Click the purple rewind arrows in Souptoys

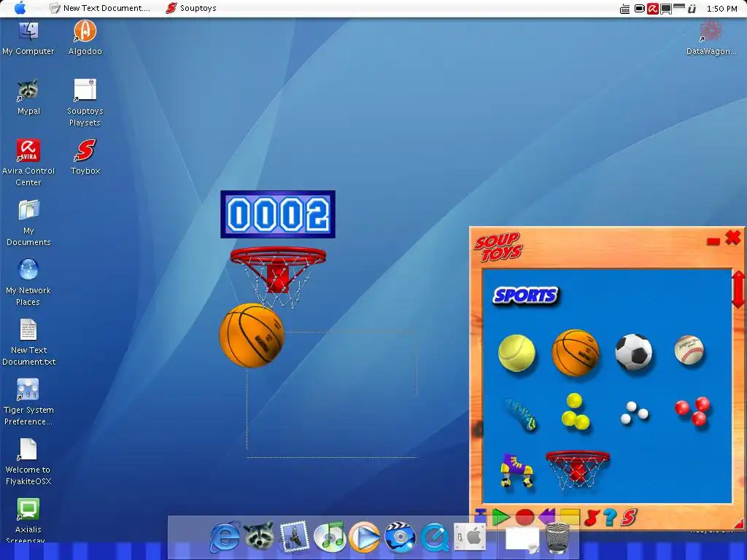[x=546, y=517]
